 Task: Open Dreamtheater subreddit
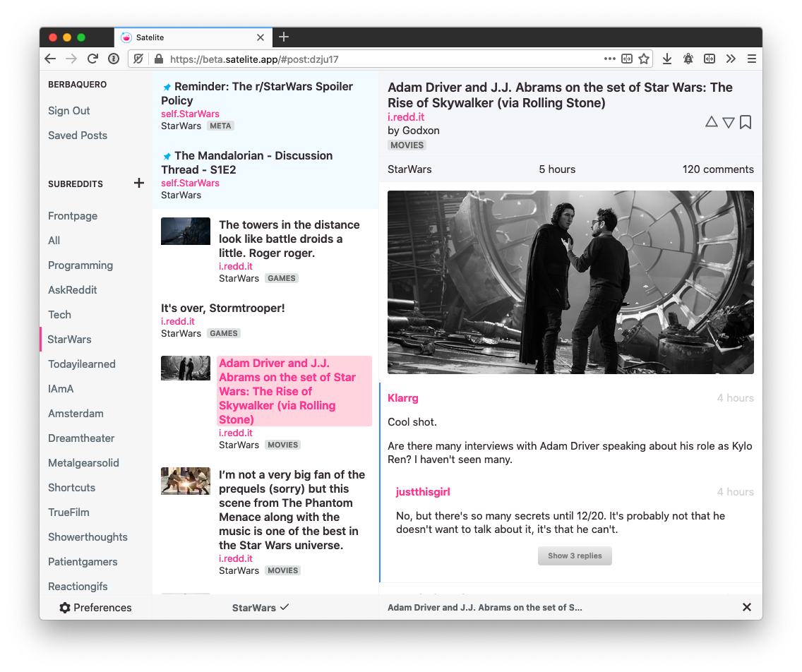(x=80, y=438)
